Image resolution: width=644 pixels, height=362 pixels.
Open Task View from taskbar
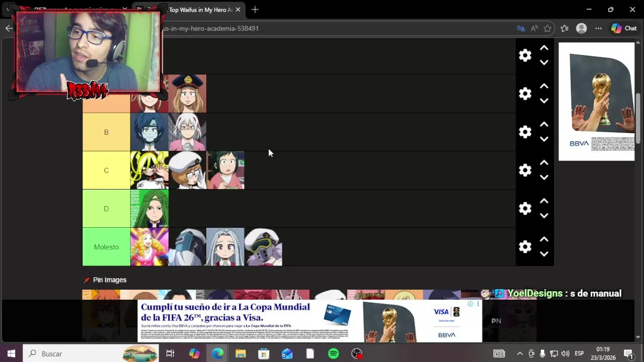[x=170, y=353]
